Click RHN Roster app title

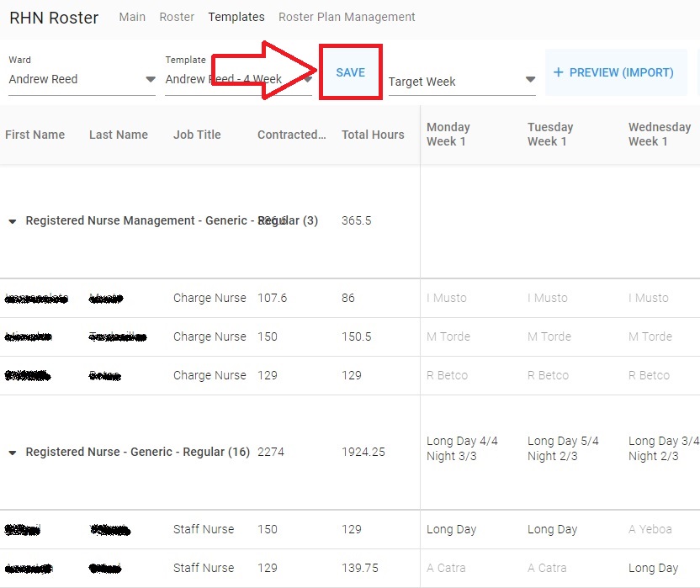click(54, 18)
